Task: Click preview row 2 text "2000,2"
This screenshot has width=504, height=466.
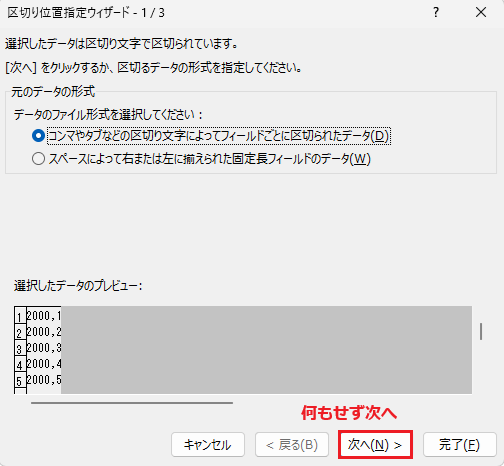Action: click(x=44, y=331)
